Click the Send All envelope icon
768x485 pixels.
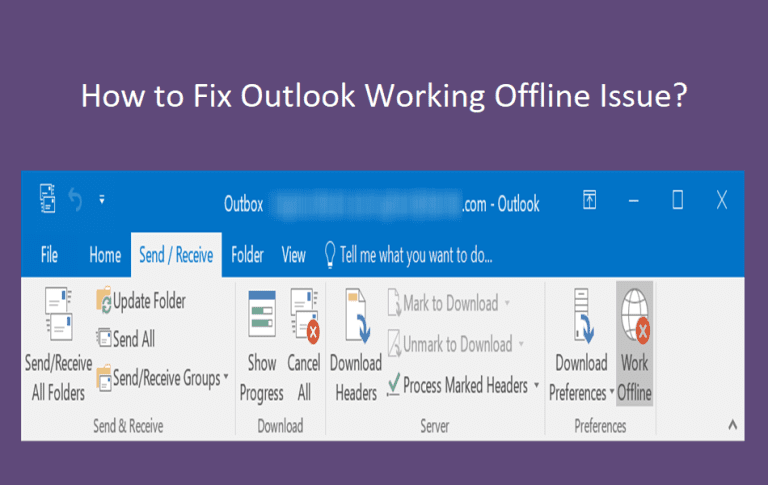click(x=103, y=338)
